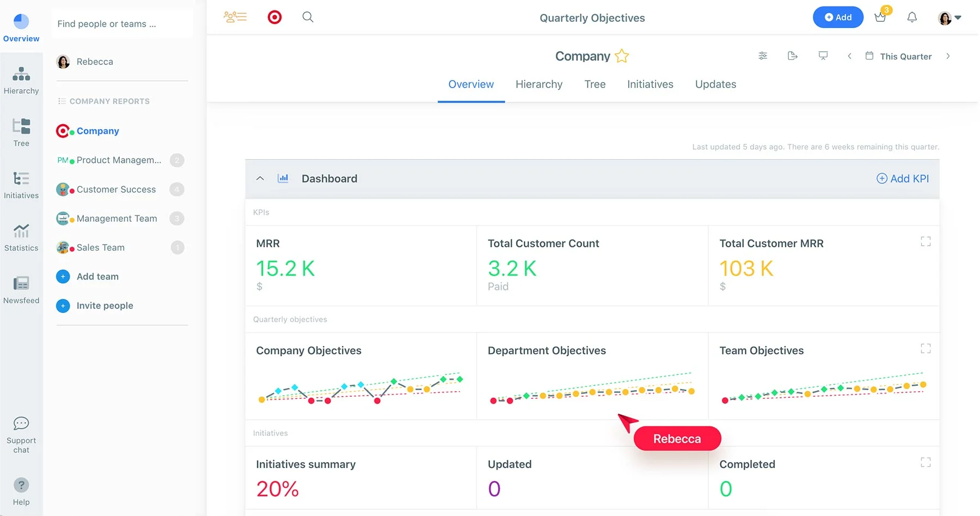Viewport: 980px width, 516px height.
Task: Click the Add KPI button
Action: 902,178
